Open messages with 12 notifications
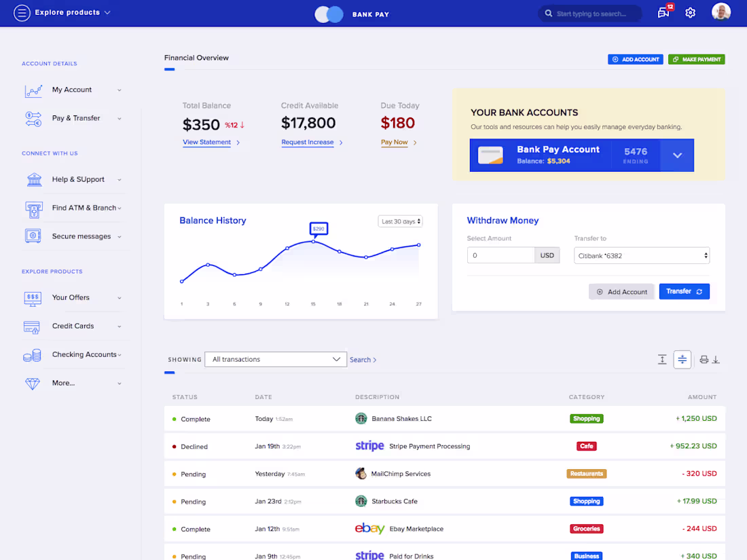Image resolution: width=747 pixels, height=560 pixels. tap(662, 13)
